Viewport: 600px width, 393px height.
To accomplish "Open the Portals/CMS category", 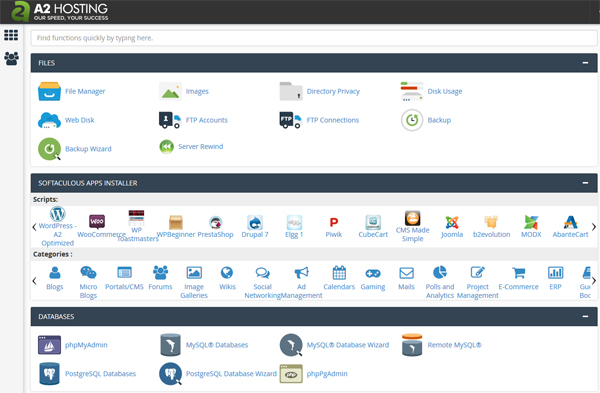I will [124, 278].
